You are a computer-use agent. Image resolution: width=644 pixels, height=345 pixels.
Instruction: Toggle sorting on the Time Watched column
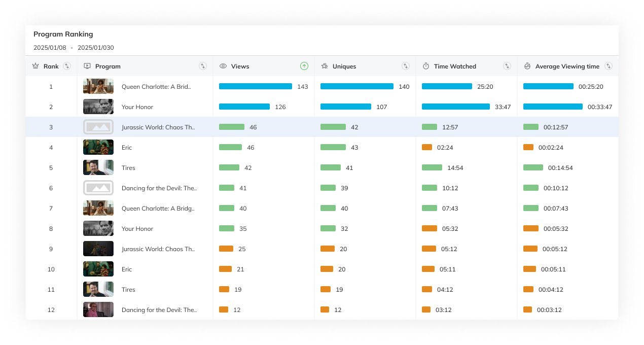[x=507, y=66]
